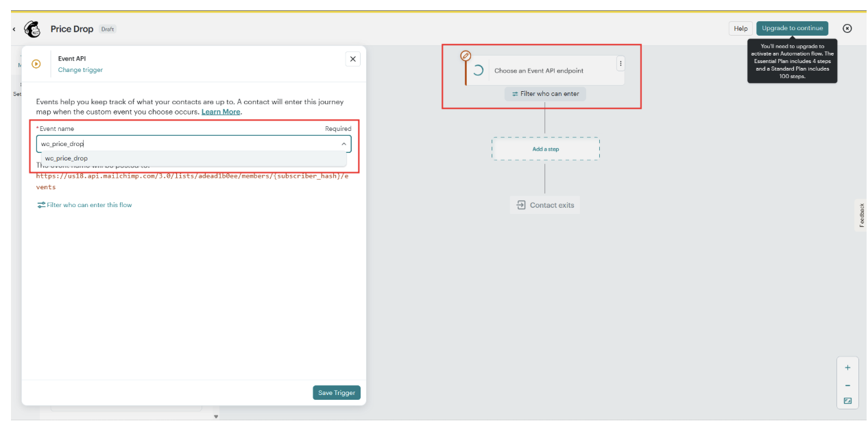
Task: Click the Draft status badge
Action: (x=108, y=29)
